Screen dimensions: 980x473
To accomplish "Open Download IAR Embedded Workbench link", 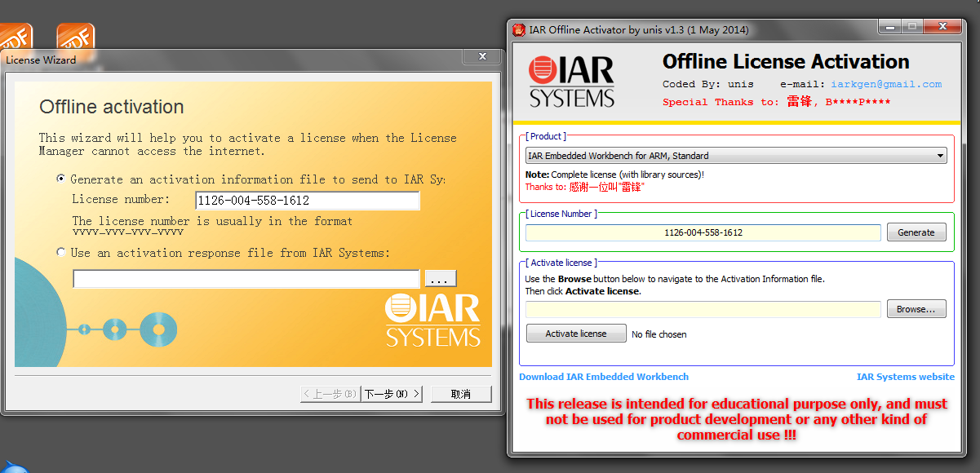I will [x=604, y=377].
